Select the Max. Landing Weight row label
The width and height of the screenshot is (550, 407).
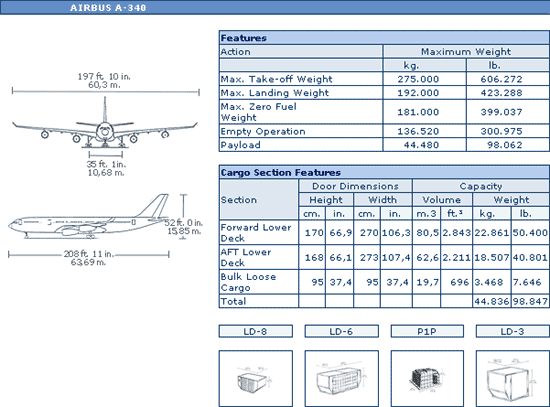click(275, 93)
